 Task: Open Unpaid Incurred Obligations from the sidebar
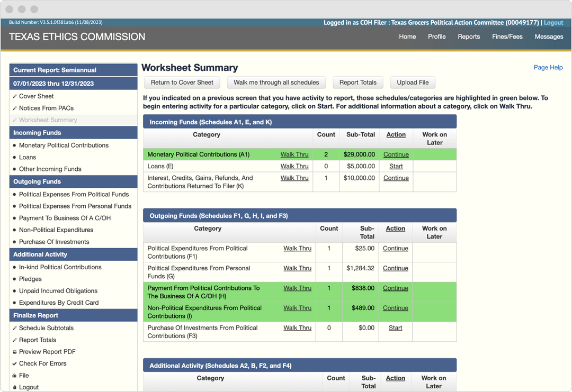(57, 290)
